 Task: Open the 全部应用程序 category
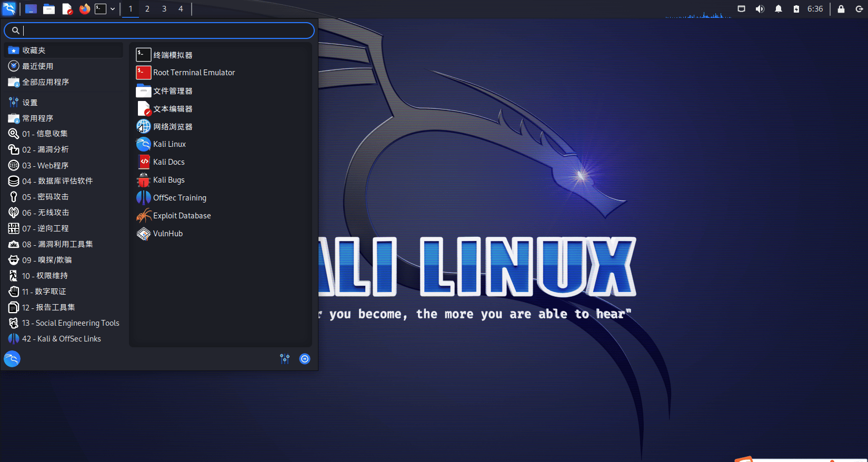tap(45, 82)
